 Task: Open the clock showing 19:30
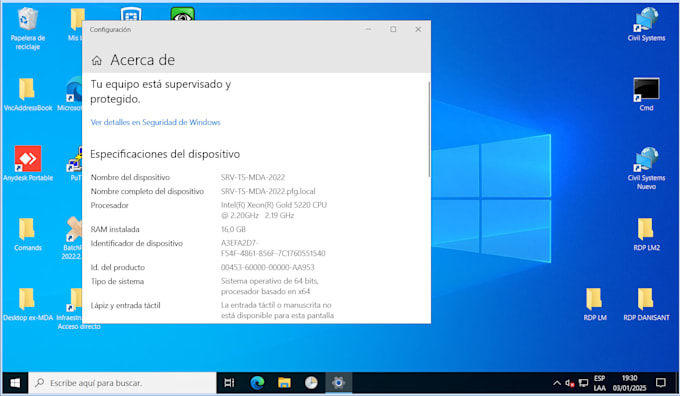tap(629, 383)
